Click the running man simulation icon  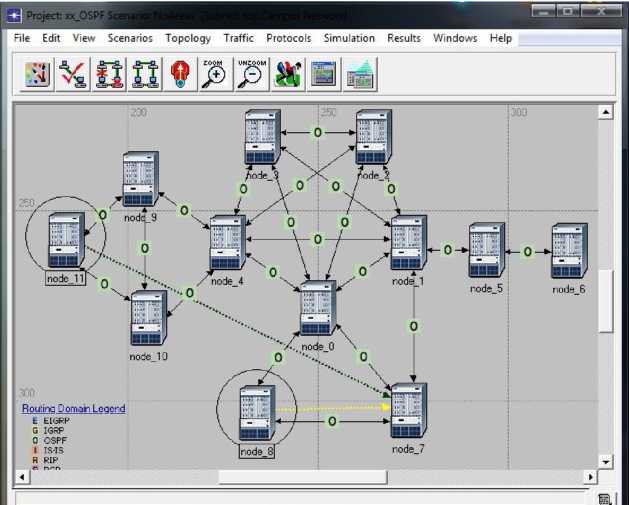[288, 74]
